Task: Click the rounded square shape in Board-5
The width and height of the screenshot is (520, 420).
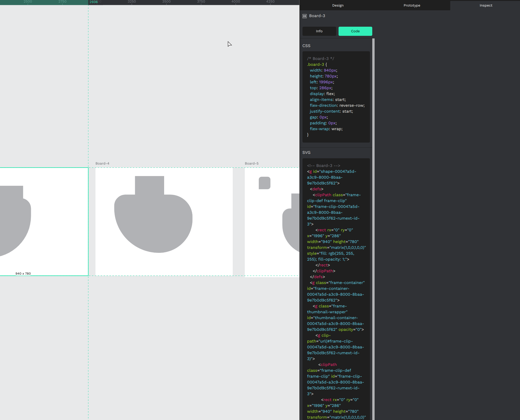Action: pyautogui.click(x=264, y=183)
